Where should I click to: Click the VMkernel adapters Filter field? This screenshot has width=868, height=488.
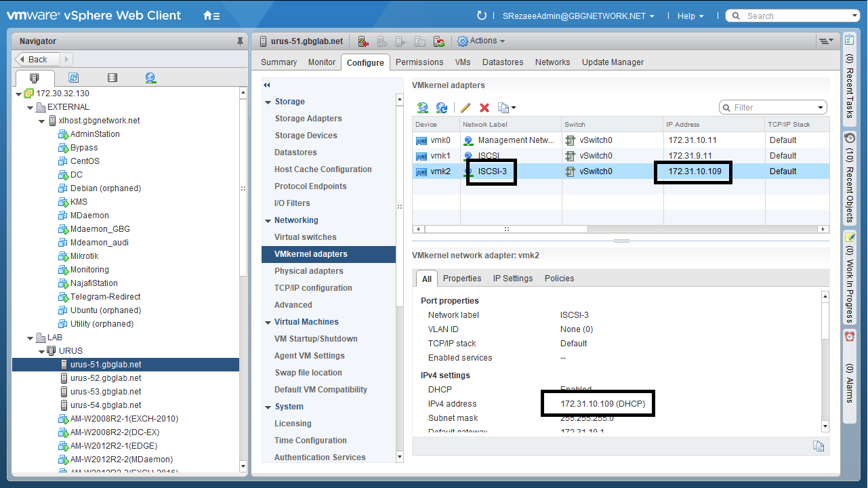tap(772, 108)
